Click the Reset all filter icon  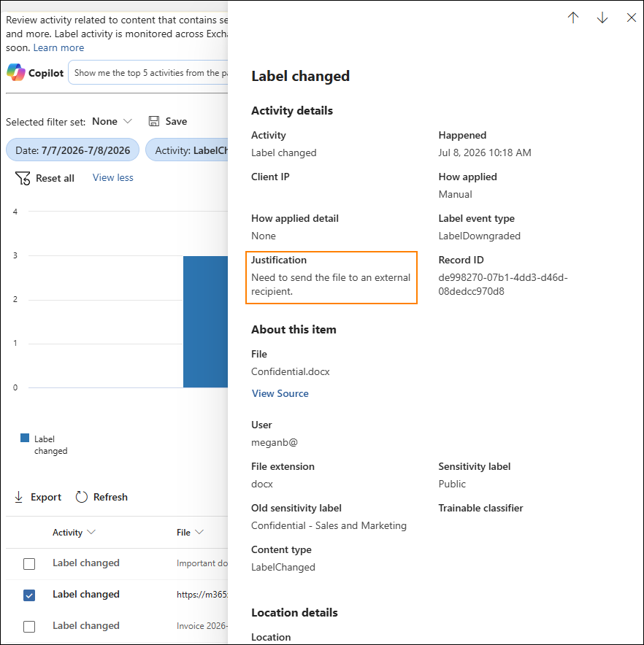pos(23,178)
